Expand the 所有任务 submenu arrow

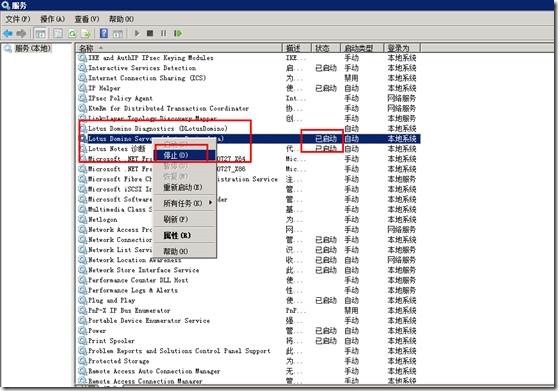[211, 203]
